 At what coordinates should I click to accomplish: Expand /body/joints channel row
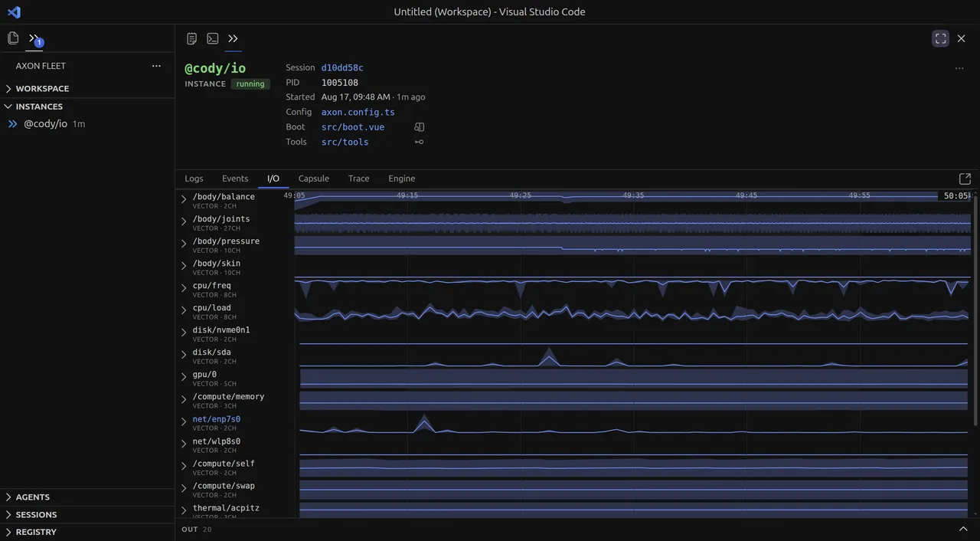(184, 221)
